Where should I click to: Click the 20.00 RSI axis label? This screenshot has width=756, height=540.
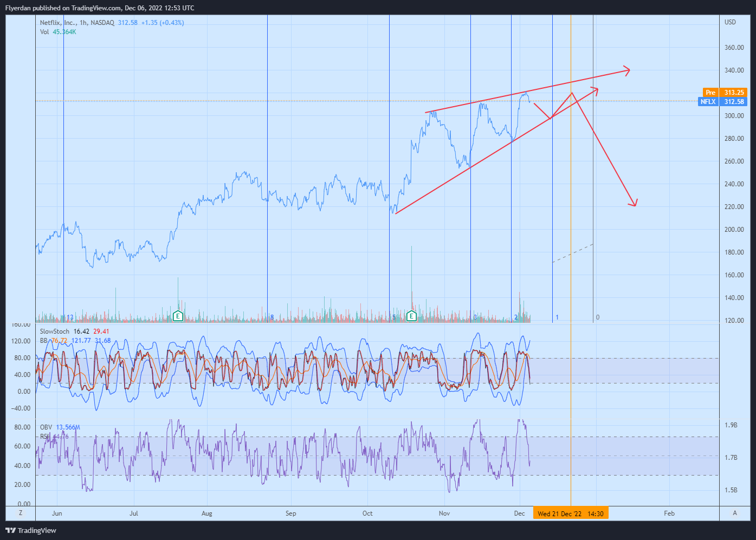22,485
